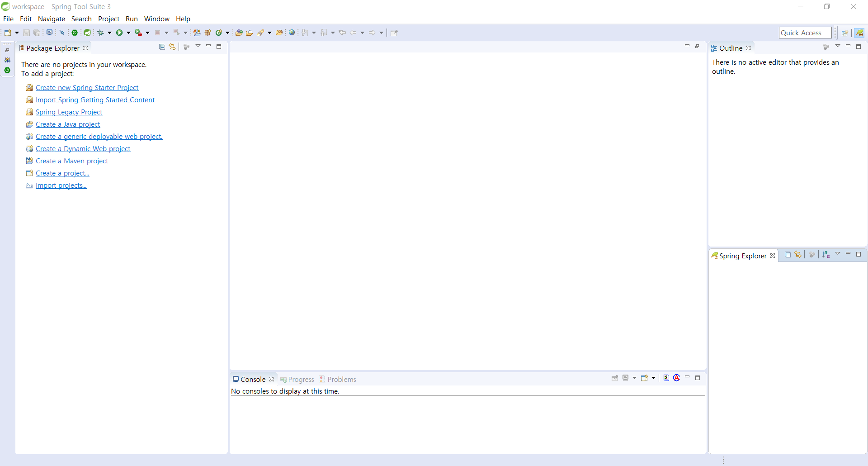Open the New file dropdown arrow
This screenshot has width=868, height=466.
pyautogui.click(x=17, y=33)
